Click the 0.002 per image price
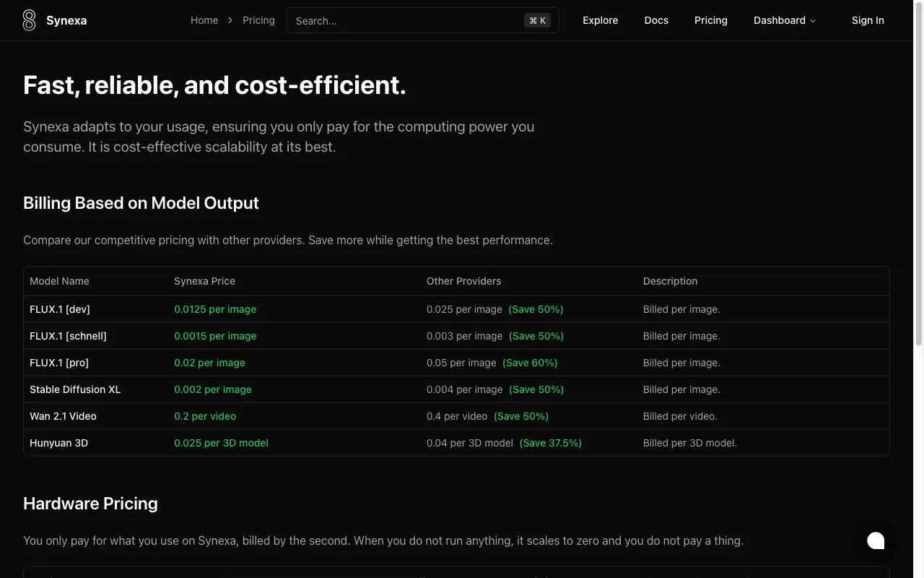This screenshot has width=924, height=578. [213, 389]
